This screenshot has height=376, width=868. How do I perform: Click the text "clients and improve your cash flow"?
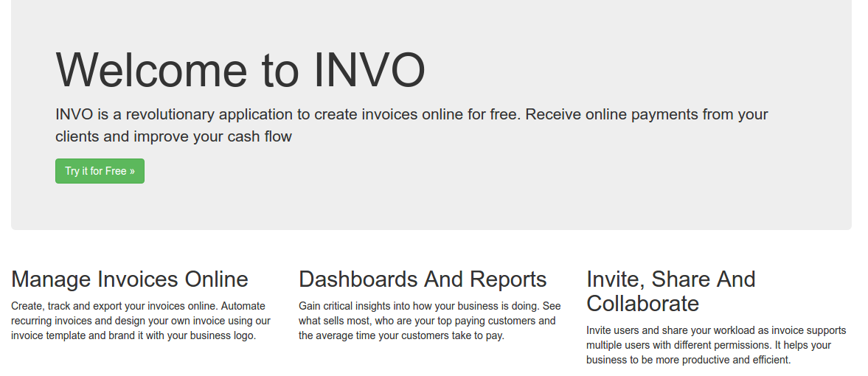173,136
